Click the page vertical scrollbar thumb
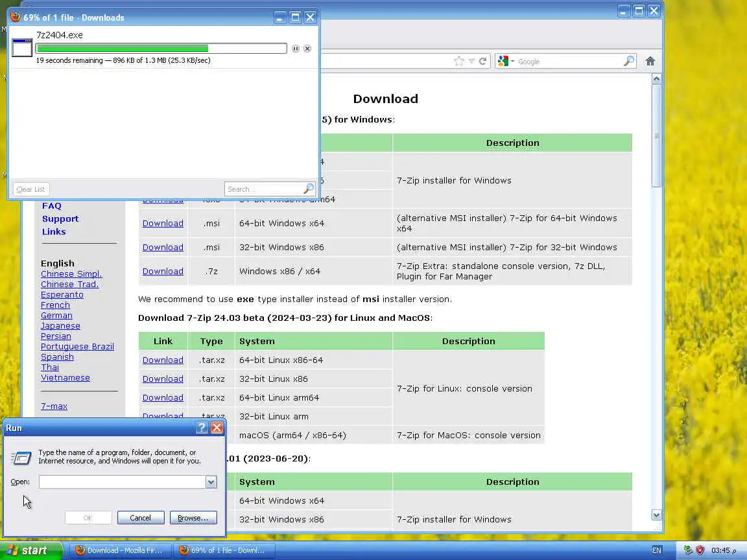 click(x=656, y=136)
